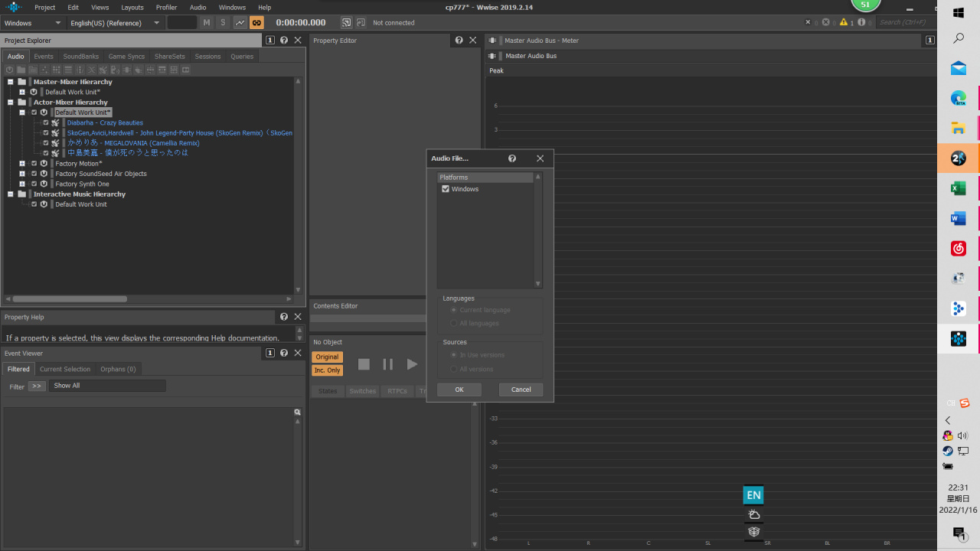The width and height of the screenshot is (980, 551).
Task: Click OK in Audio File dialog
Action: [459, 390]
